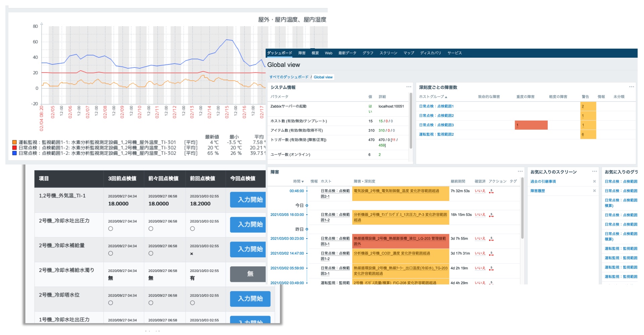Click localhost:10051 detail value
Screen dimensions: 644x335
coord(391,106)
